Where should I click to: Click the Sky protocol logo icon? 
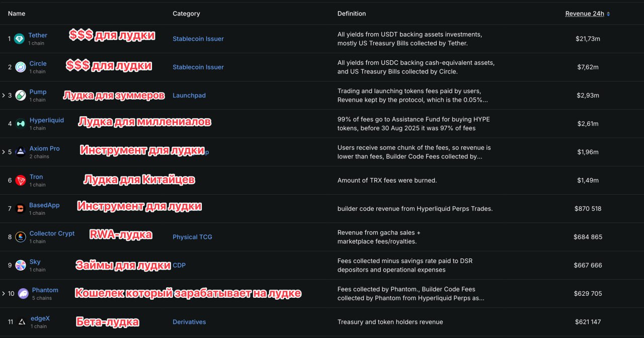[x=20, y=265]
